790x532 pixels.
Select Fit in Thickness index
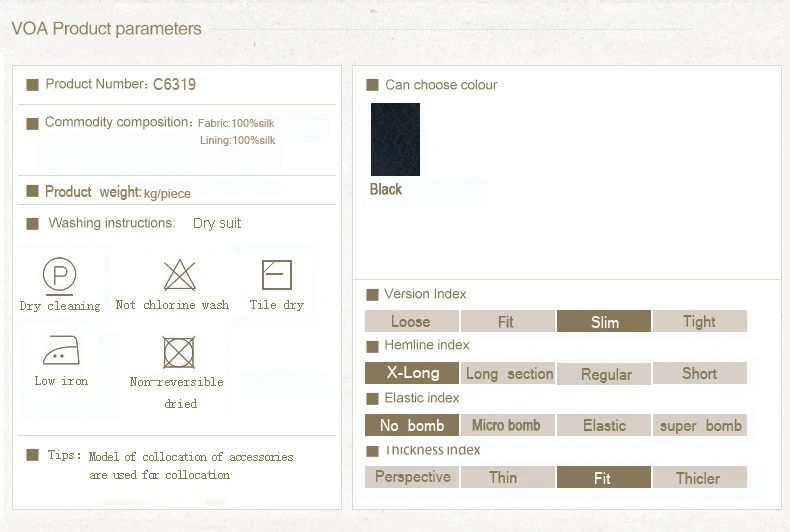point(604,477)
